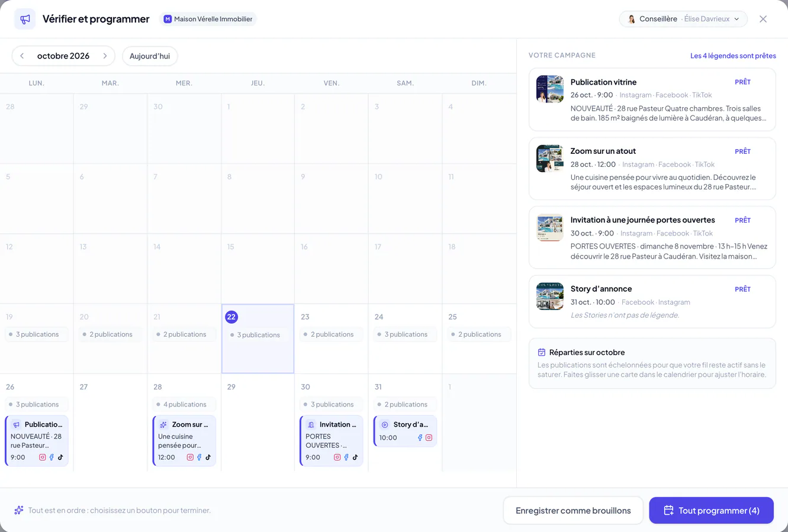Viewport: 788px width, 532px height.
Task: Open the 2 publications badge on the 25th
Action: tap(479, 334)
